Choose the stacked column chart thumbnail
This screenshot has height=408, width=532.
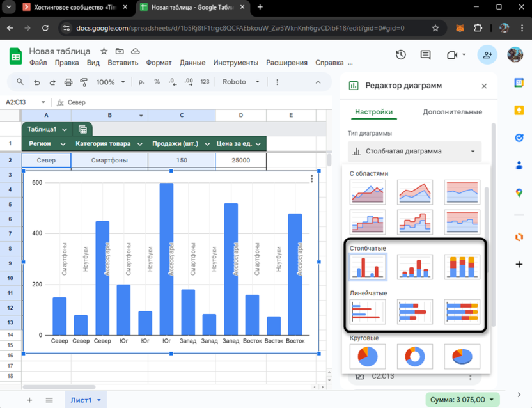(x=414, y=267)
